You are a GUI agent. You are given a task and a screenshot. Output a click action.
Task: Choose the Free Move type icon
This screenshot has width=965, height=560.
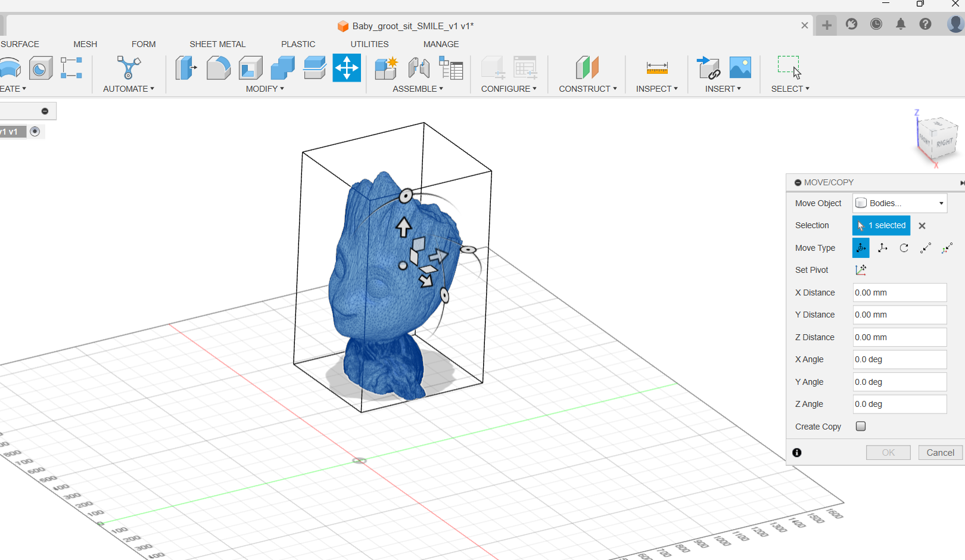point(861,248)
